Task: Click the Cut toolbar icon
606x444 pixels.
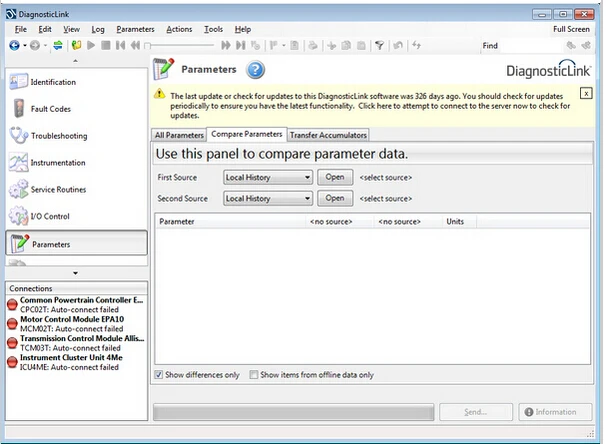Action: 332,46
